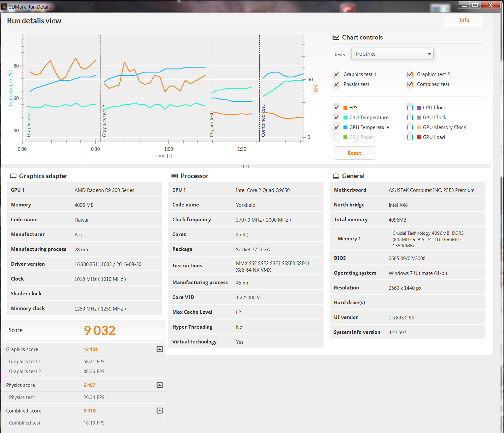
Task: Click the Intel Core 2 Quad Q9650 value
Action: click(263, 190)
